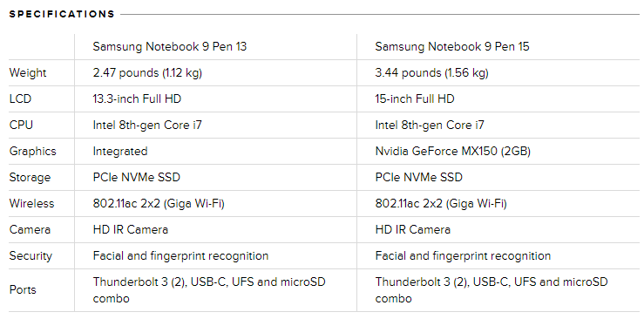This screenshot has width=644, height=319.
Task: Click the Security row label
Action: 31,255
